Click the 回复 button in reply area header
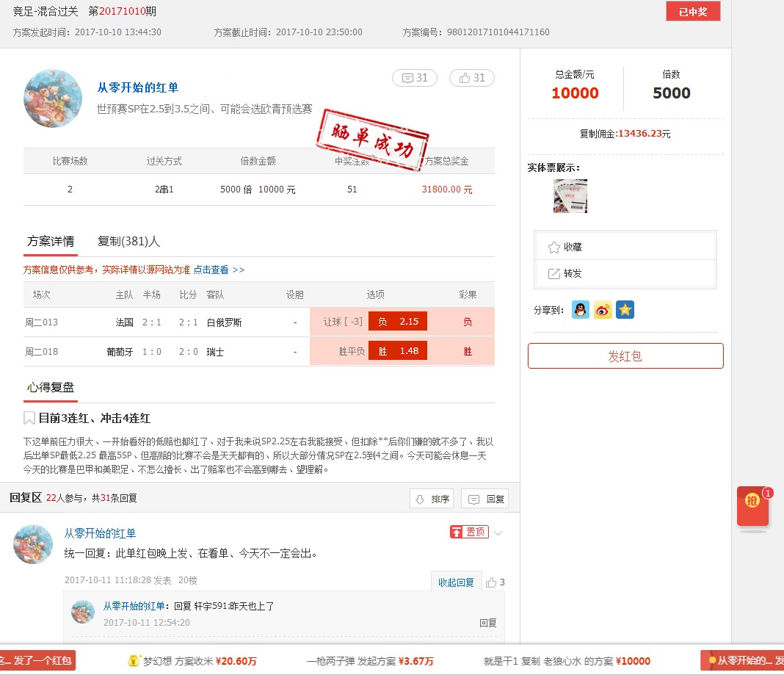 485,499
